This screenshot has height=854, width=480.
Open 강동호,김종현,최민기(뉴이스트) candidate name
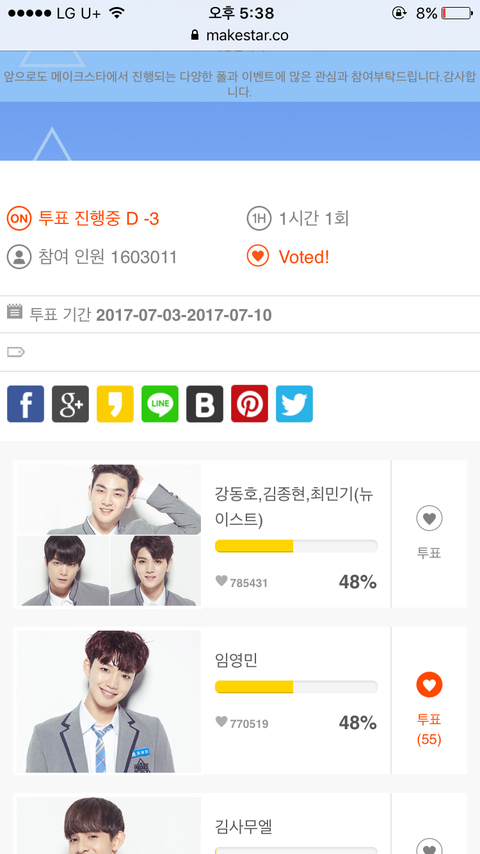(x=294, y=507)
